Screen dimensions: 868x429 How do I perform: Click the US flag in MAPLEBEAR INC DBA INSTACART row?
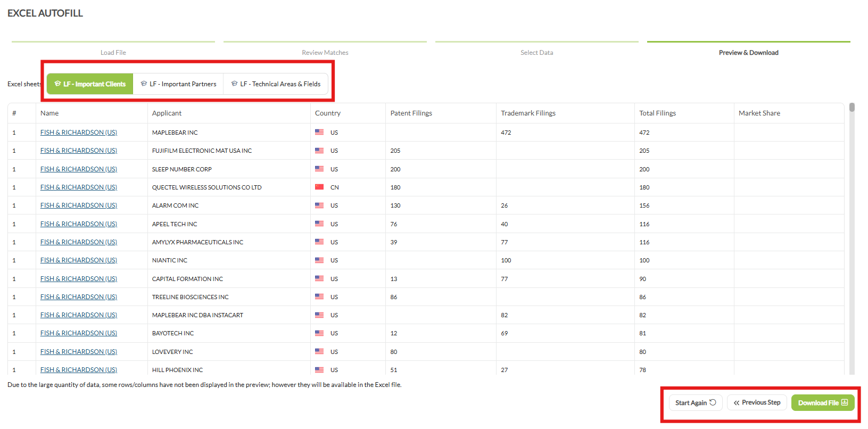(x=319, y=315)
